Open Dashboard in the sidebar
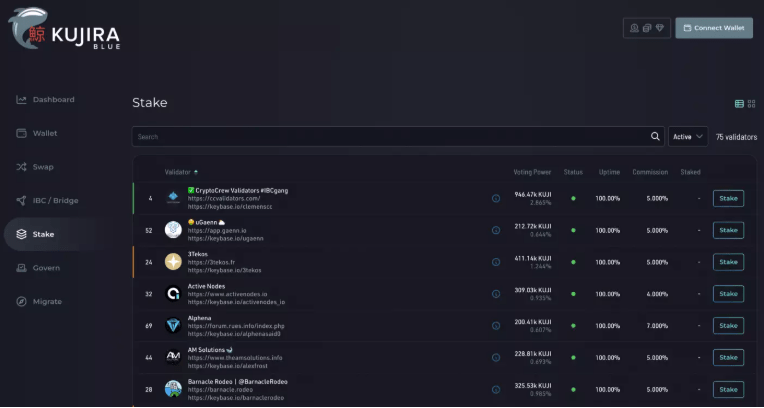This screenshot has width=764, height=408. (53, 100)
